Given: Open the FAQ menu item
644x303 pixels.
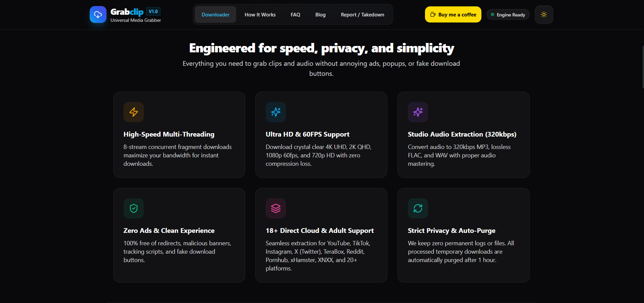Looking at the screenshot, I should (296, 14).
